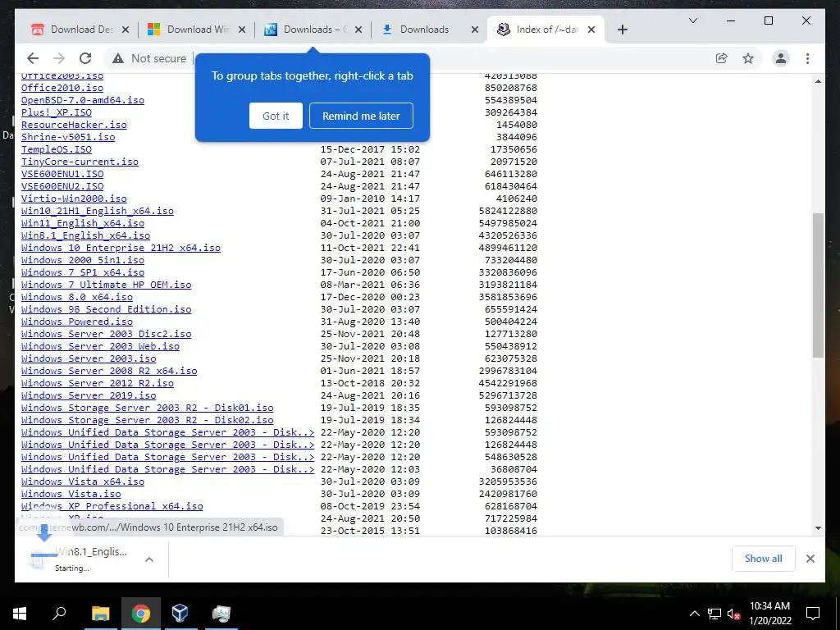This screenshot has height=630, width=840.
Task: Open the Office2010.iso link
Action: [x=62, y=87]
